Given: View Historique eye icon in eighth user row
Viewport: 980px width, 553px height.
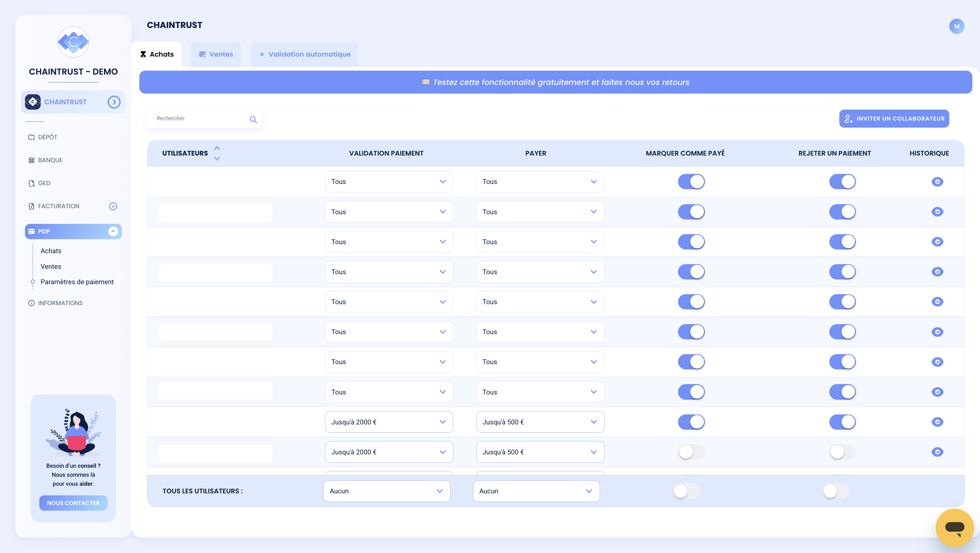Looking at the screenshot, I should 937,392.
